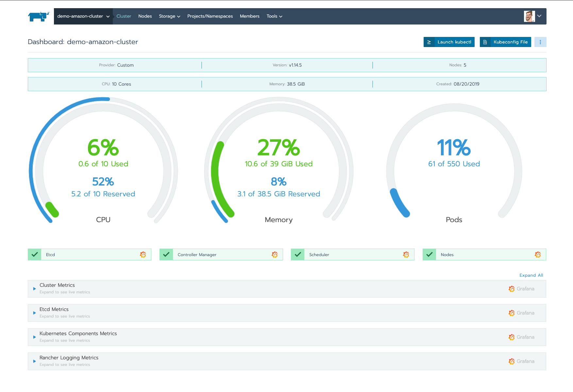Click the 'Nodes: 5' field
This screenshot has height=392, width=573.
(458, 65)
